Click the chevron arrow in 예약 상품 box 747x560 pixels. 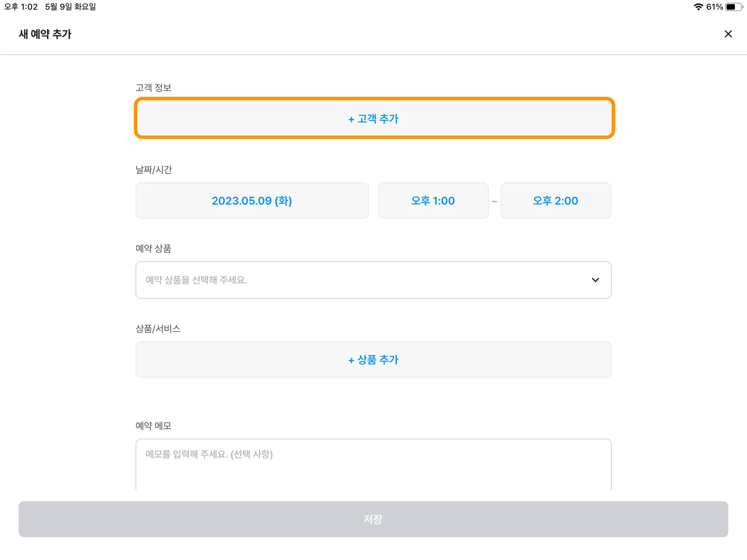point(595,280)
